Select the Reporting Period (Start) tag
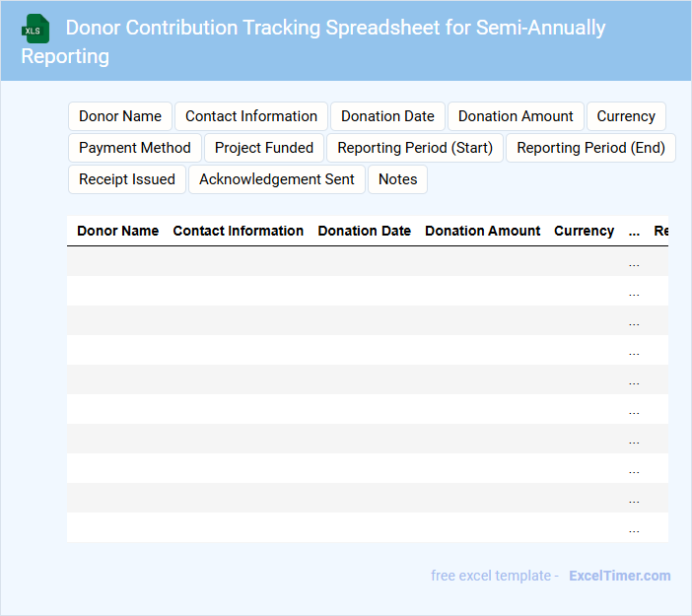 pyautogui.click(x=415, y=148)
